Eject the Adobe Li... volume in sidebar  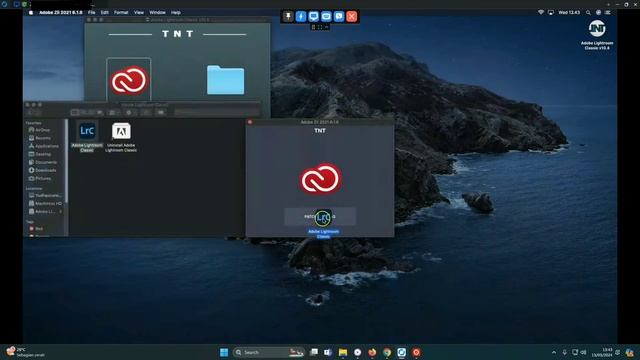pyautogui.click(x=61, y=211)
